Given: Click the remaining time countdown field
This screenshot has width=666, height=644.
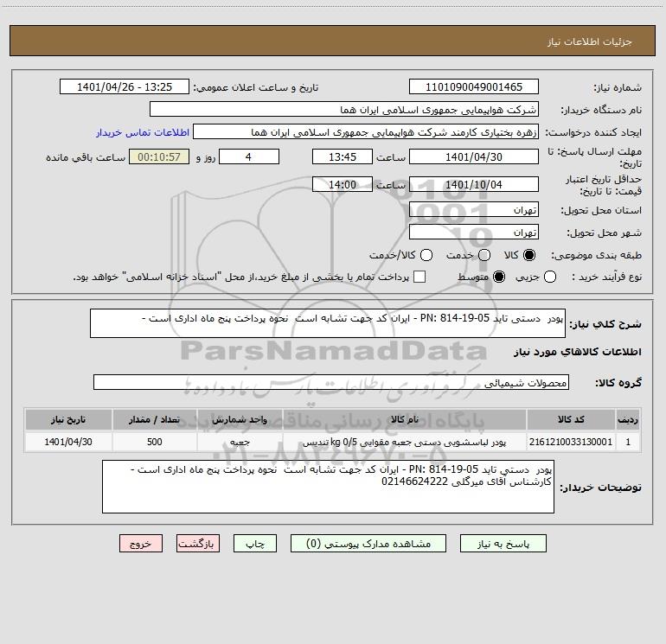Looking at the screenshot, I should click(158, 156).
